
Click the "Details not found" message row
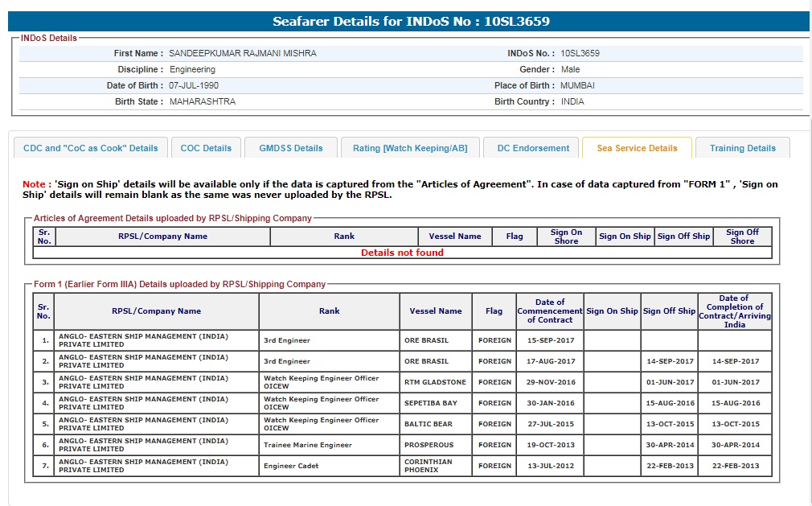pyautogui.click(x=402, y=253)
